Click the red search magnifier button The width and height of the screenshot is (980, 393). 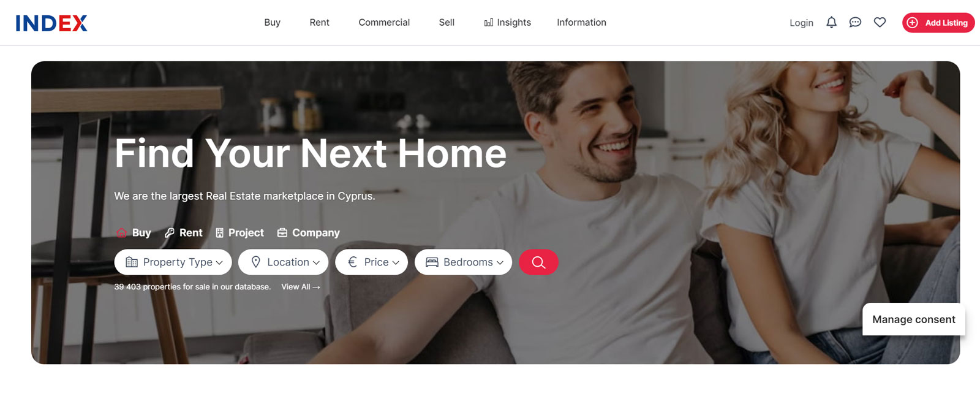pyautogui.click(x=538, y=262)
